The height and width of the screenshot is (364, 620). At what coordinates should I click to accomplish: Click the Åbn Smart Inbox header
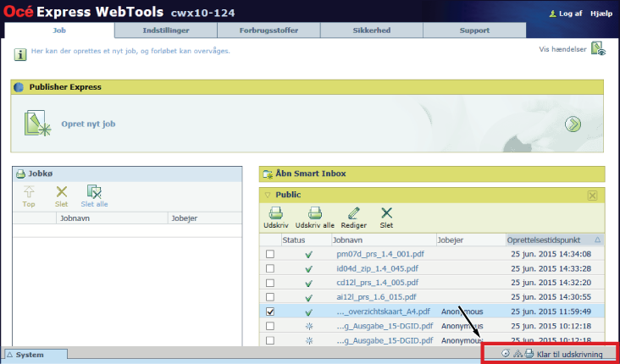point(432,174)
